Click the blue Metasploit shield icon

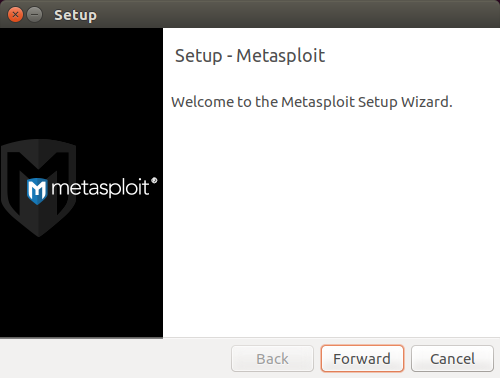(x=37, y=191)
